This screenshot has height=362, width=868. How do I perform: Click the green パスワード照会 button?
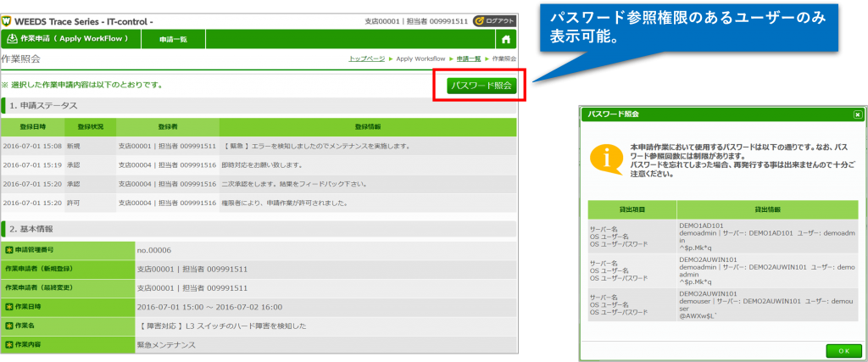pyautogui.click(x=481, y=86)
